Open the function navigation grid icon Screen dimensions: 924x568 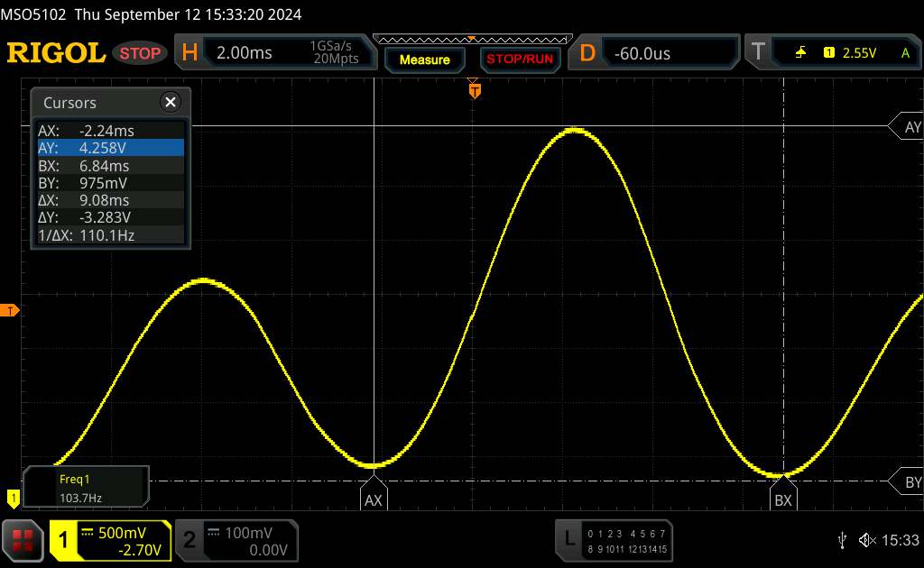click(23, 540)
